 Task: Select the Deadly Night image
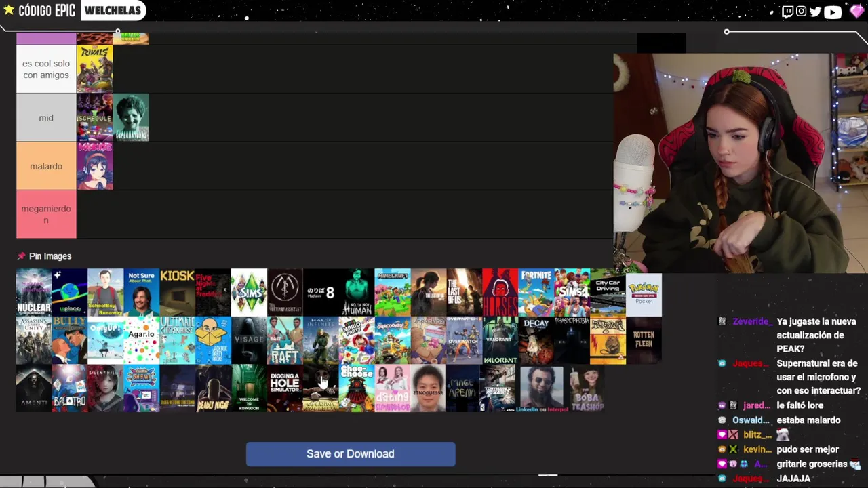[213, 388]
